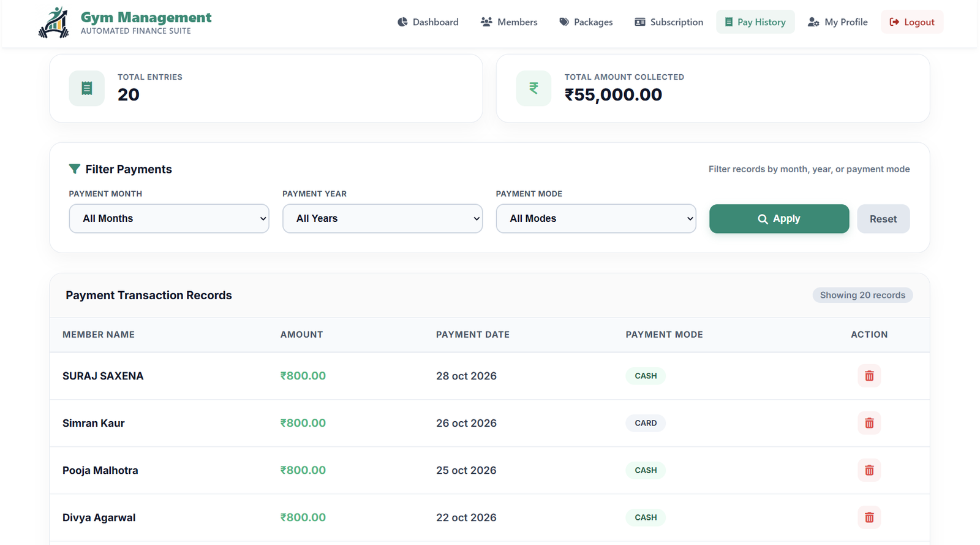Viewport: 980px width, 545px height.
Task: Click the MEMBER NAME column header
Action: tap(99, 335)
